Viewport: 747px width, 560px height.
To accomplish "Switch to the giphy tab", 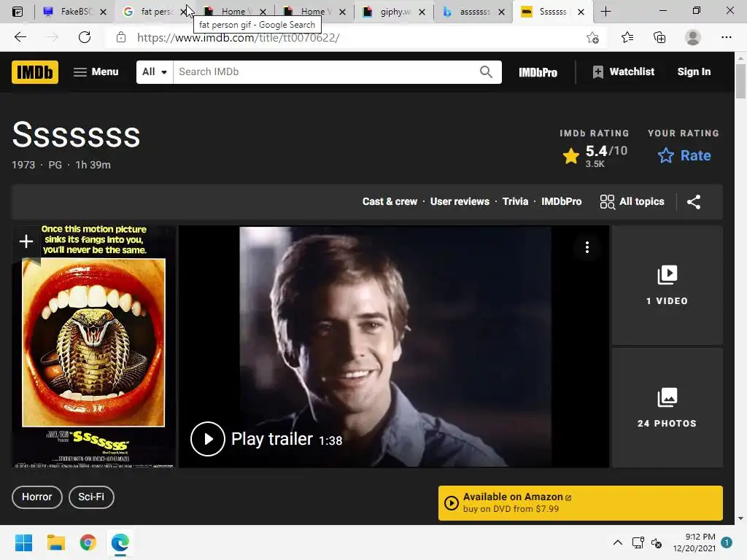I will click(x=393, y=12).
